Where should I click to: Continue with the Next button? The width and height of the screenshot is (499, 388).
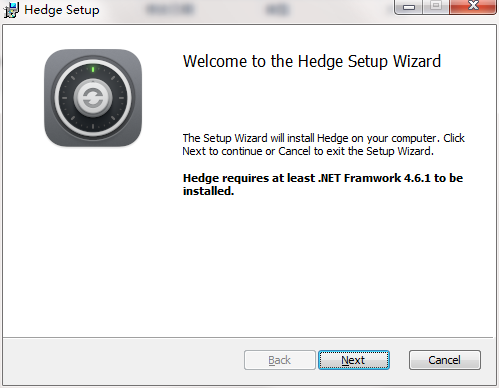tap(354, 360)
